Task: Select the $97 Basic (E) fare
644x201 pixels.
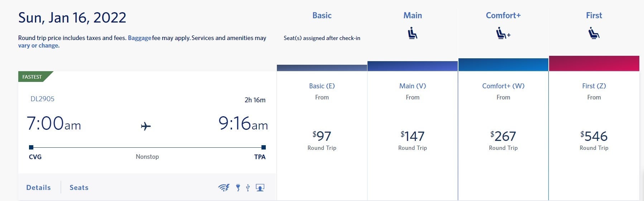Action: click(322, 136)
